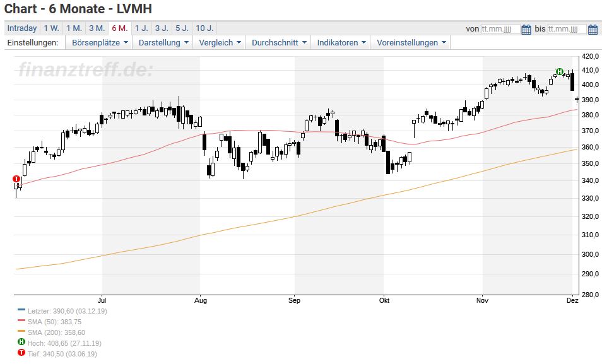Click the 'Sep' x-axis label
Image resolution: width=602 pixels, height=364 pixels.
[x=295, y=300]
